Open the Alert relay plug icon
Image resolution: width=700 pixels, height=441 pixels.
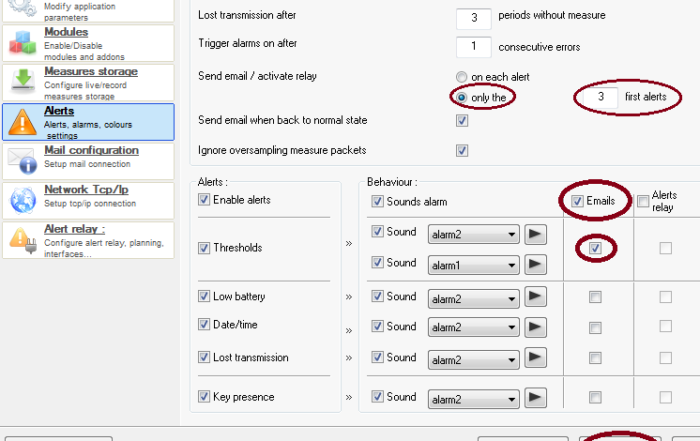23,240
